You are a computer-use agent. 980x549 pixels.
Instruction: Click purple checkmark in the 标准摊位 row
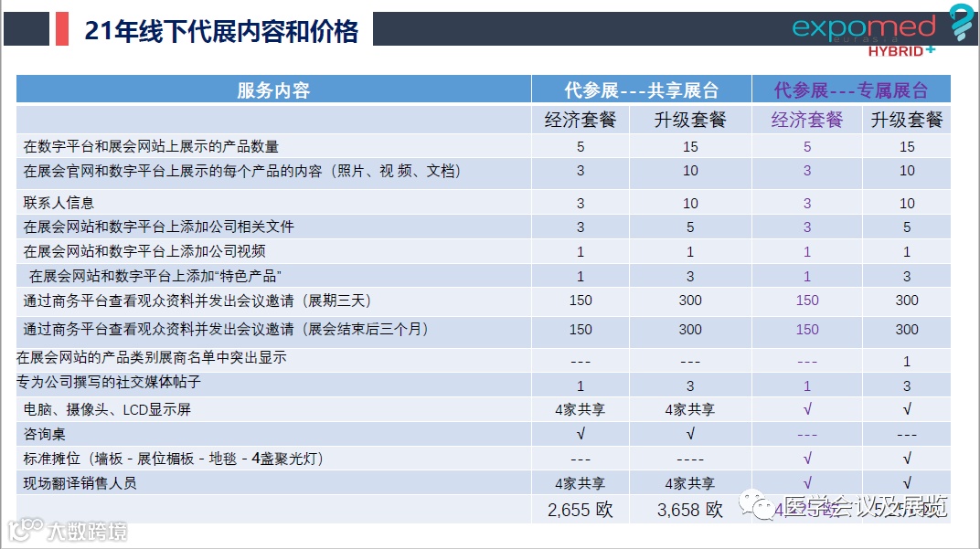(x=807, y=459)
